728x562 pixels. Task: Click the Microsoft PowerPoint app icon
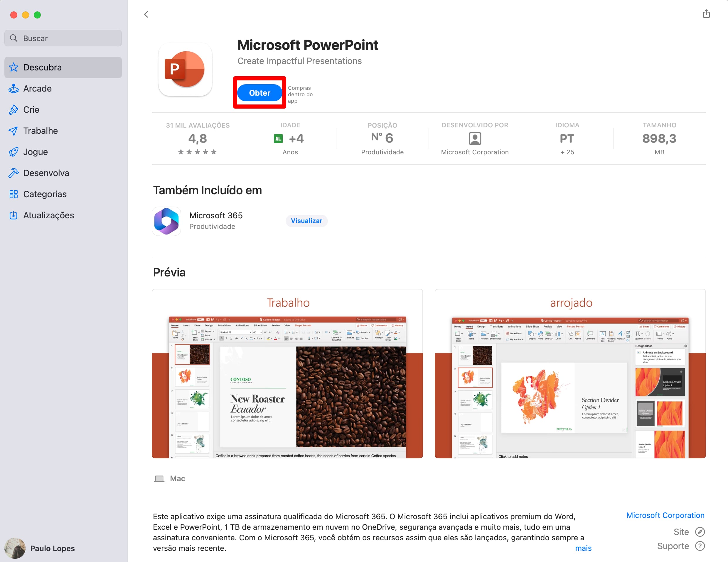tap(185, 69)
